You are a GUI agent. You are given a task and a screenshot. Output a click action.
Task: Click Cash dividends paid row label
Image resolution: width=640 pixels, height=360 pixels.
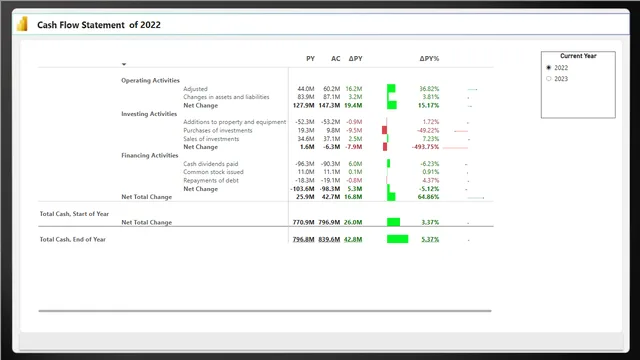(x=210, y=164)
